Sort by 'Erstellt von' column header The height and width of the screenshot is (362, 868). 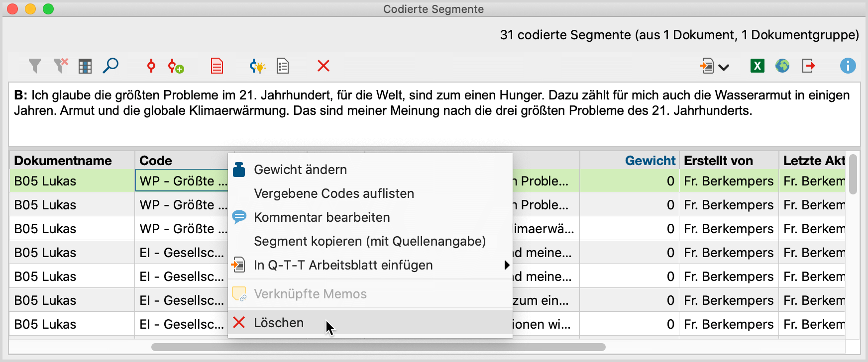point(729,161)
